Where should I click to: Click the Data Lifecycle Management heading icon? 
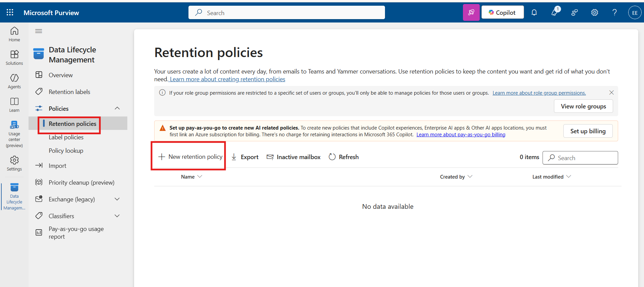click(x=39, y=54)
